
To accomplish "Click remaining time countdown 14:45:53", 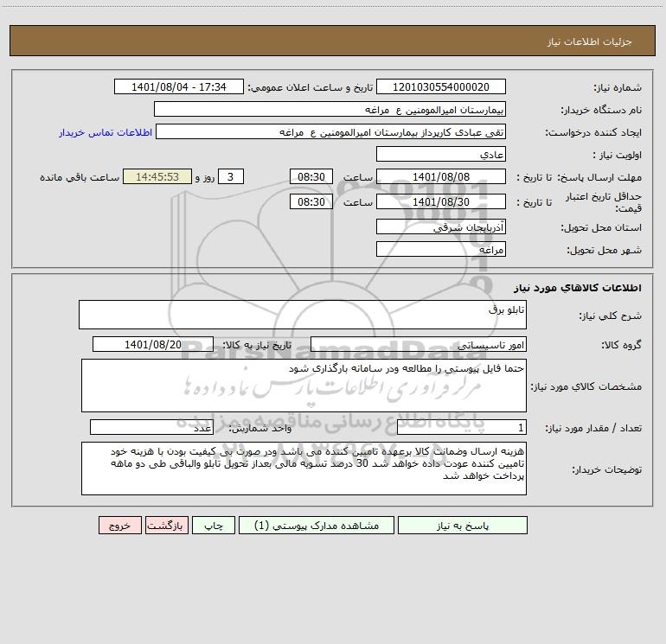I will pos(157,176).
